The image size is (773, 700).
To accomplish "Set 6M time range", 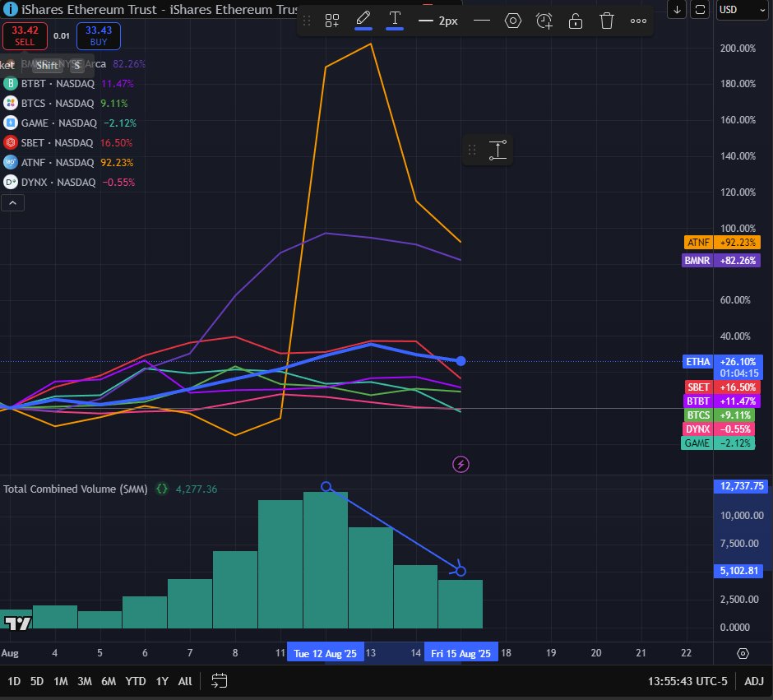I will point(109,681).
